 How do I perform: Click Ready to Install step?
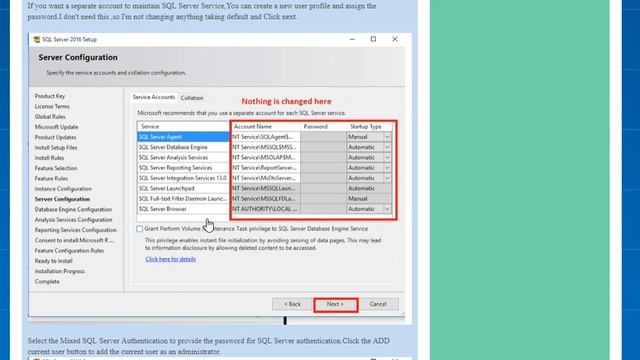(53, 261)
